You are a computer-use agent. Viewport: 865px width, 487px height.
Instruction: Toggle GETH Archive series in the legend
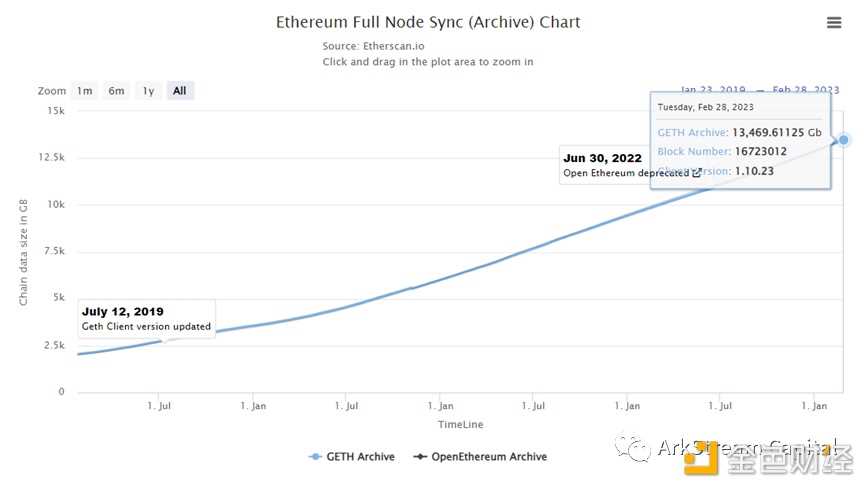[x=352, y=457]
